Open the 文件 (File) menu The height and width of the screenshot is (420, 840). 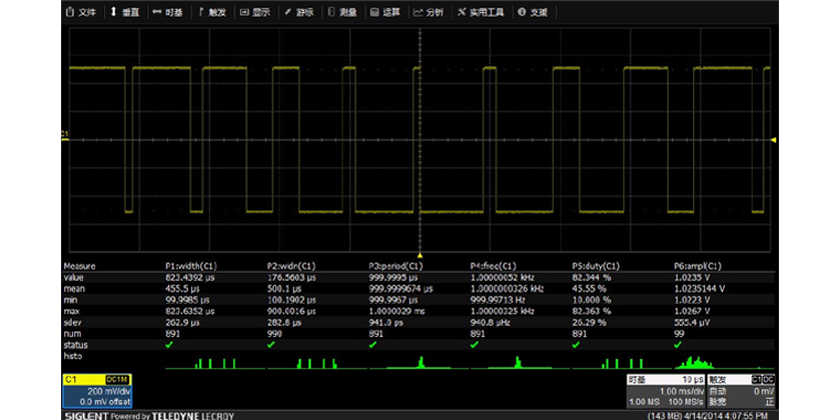click(x=84, y=13)
